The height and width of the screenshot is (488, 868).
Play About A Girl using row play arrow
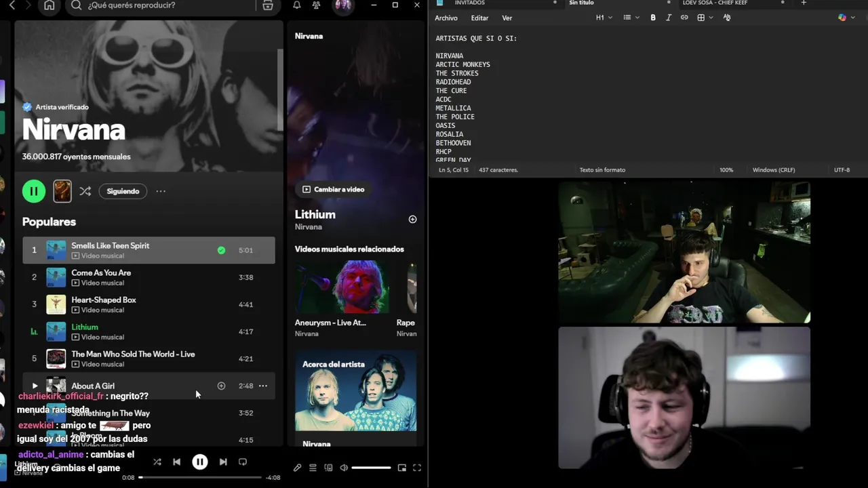35,386
